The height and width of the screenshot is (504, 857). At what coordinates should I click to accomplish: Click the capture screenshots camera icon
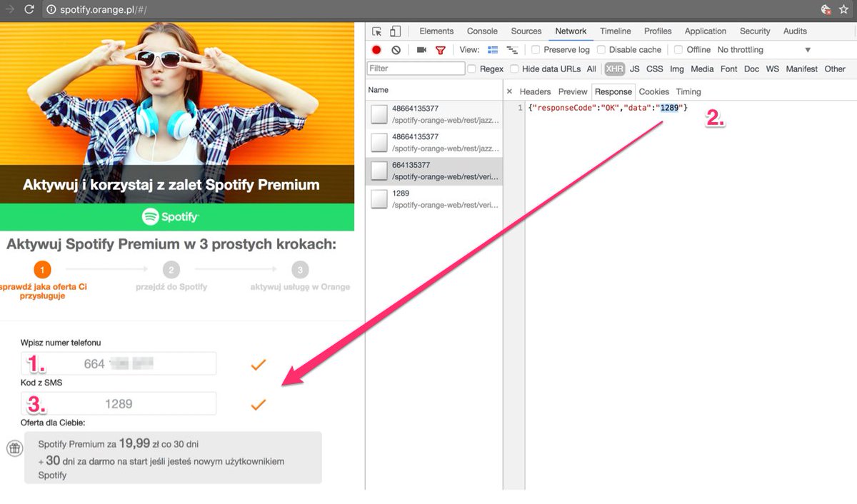point(421,50)
